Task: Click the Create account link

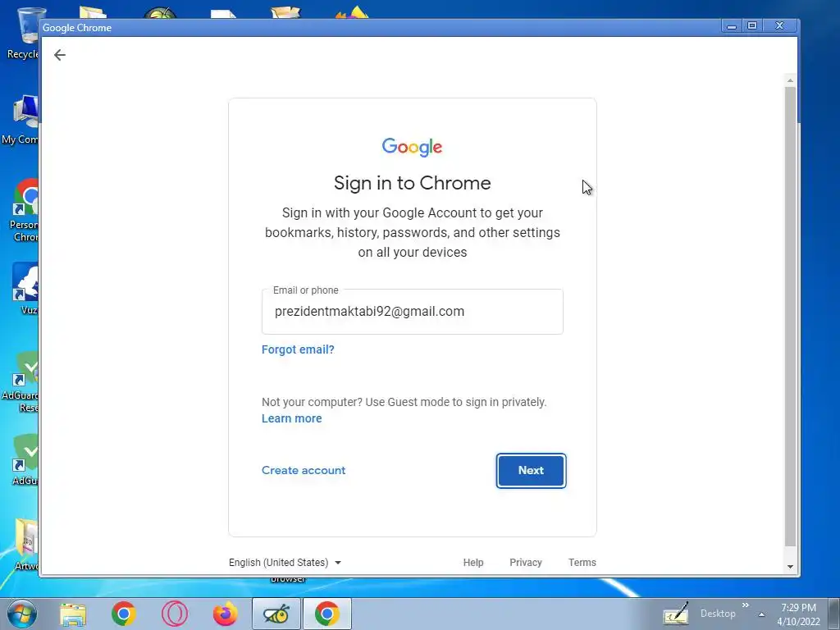Action: pos(304,470)
